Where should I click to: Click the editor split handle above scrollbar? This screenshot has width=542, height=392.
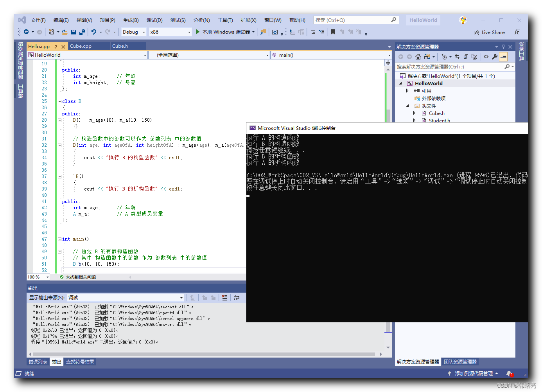coord(388,63)
